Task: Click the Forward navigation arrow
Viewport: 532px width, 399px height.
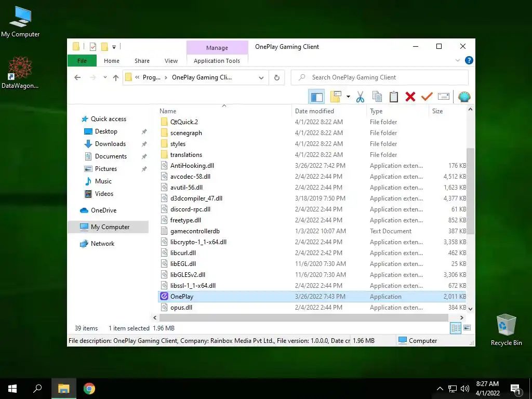Action: pyautogui.click(x=93, y=77)
